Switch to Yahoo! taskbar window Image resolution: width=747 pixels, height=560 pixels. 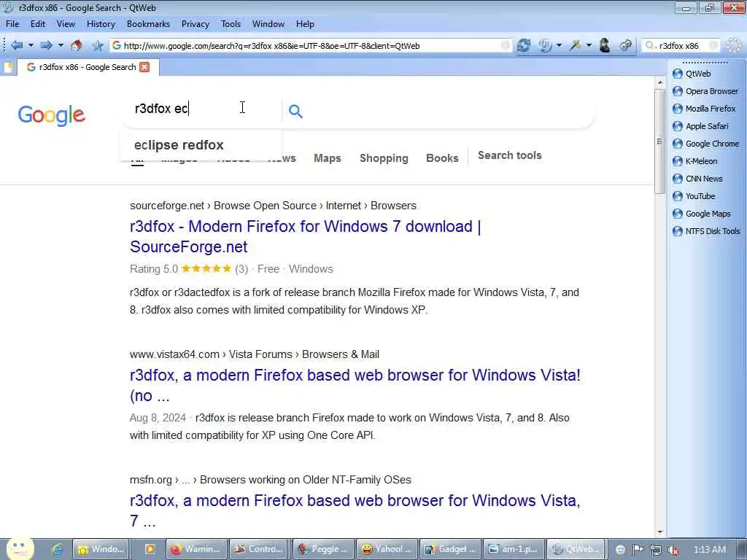(387, 549)
